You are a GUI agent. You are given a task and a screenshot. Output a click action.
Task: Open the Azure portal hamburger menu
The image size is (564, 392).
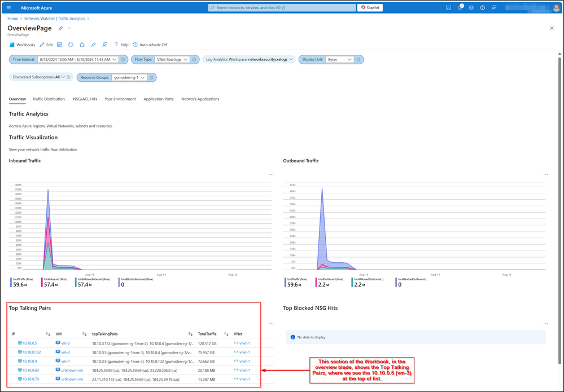pos(8,7)
